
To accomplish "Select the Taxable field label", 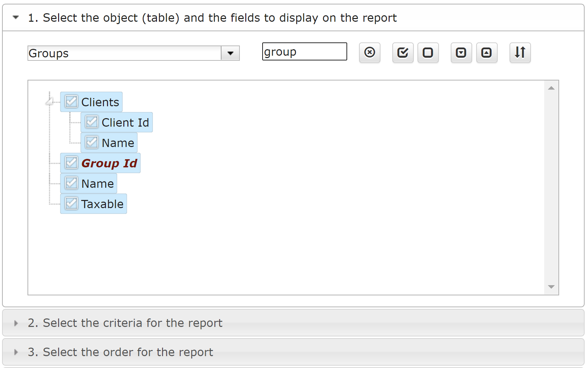I will tap(102, 204).
